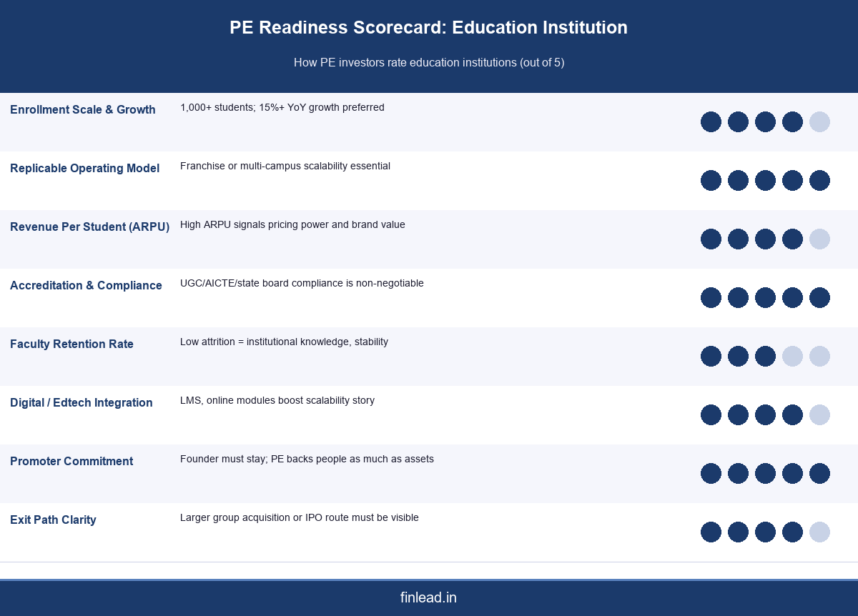Select the last unfilled dot in Faculty Retention row
The image size is (858, 616).
819,356
